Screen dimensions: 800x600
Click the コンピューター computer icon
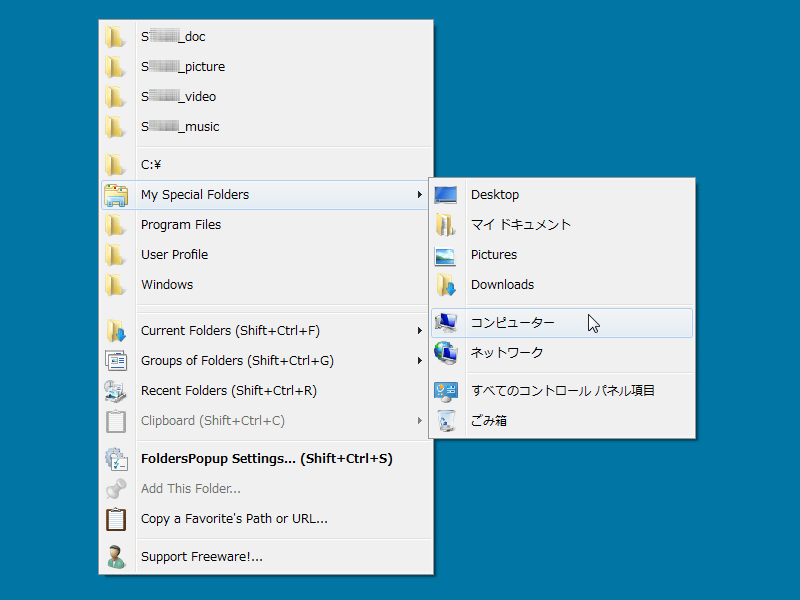446,323
